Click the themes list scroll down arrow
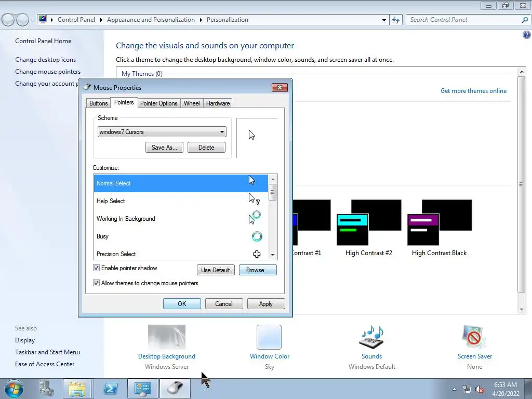 (x=522, y=310)
